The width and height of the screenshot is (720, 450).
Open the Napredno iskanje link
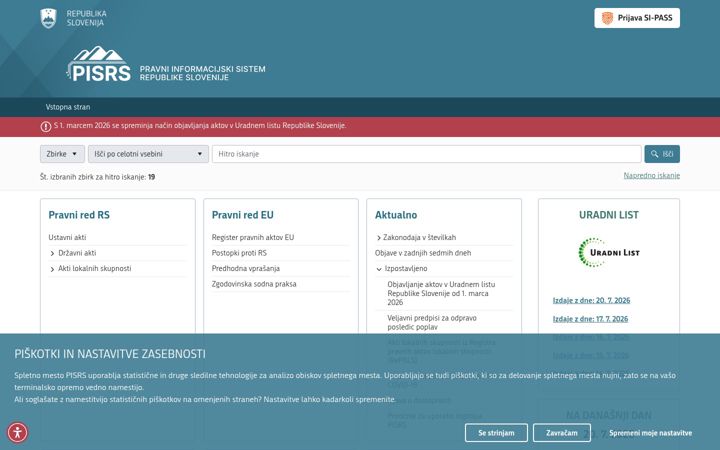(652, 175)
